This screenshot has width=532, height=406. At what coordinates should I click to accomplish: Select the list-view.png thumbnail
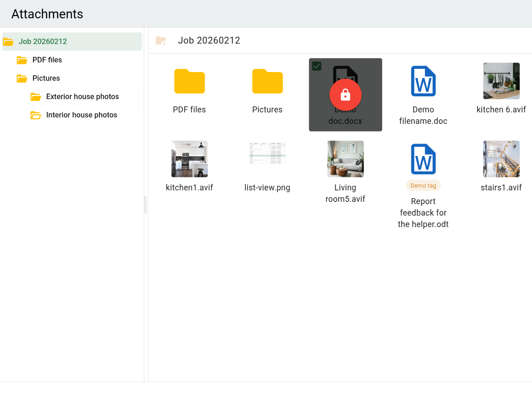(267, 159)
